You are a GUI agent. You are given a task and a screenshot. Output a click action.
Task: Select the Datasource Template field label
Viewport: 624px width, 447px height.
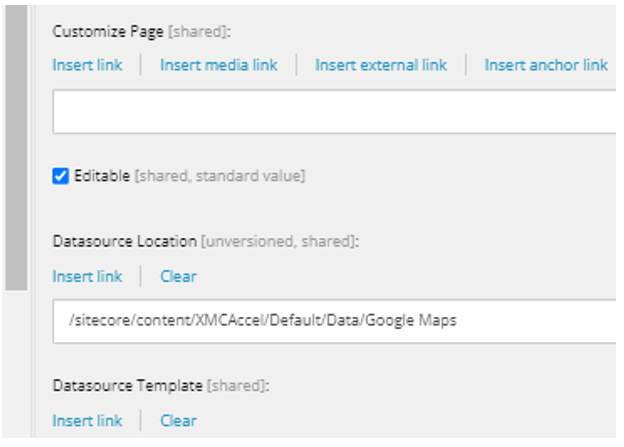tap(127, 386)
